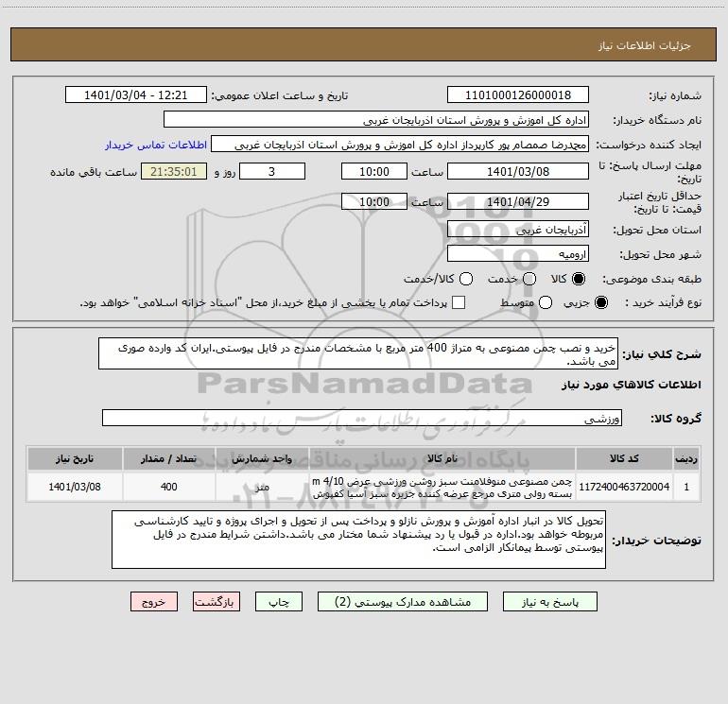728x704 pixels.
Task: Click the row number cell 1
Action: pyautogui.click(x=686, y=487)
